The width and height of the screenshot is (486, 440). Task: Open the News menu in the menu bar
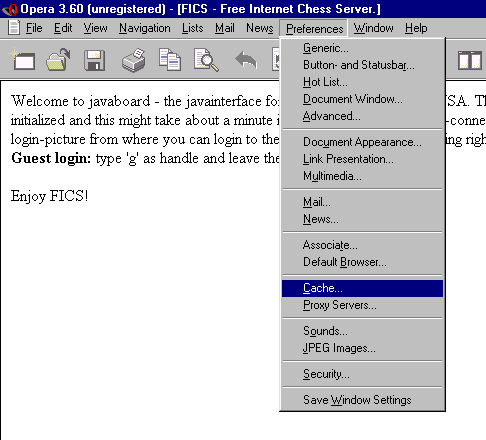click(260, 28)
